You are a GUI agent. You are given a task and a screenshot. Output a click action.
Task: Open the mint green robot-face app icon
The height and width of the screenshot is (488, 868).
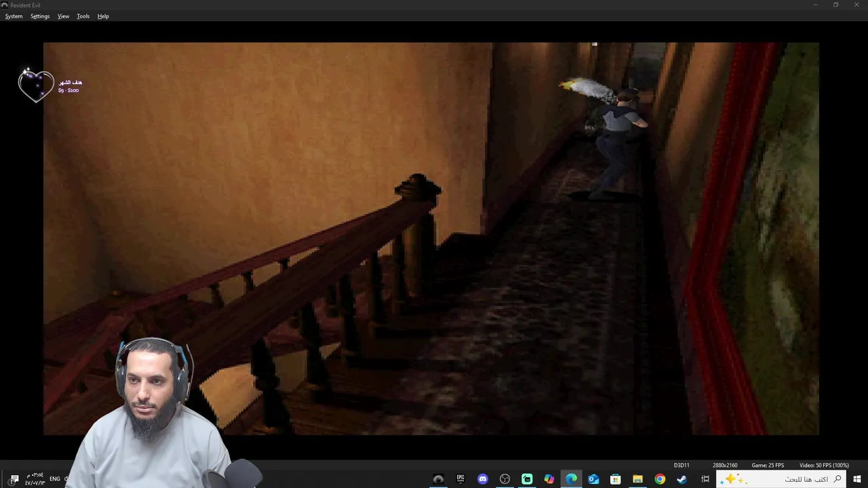(527, 479)
